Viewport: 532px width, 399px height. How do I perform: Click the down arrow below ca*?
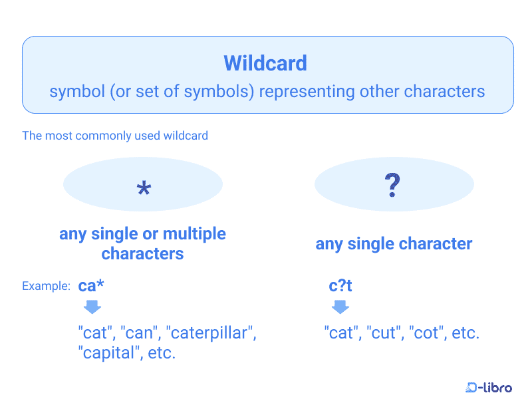[x=92, y=307]
